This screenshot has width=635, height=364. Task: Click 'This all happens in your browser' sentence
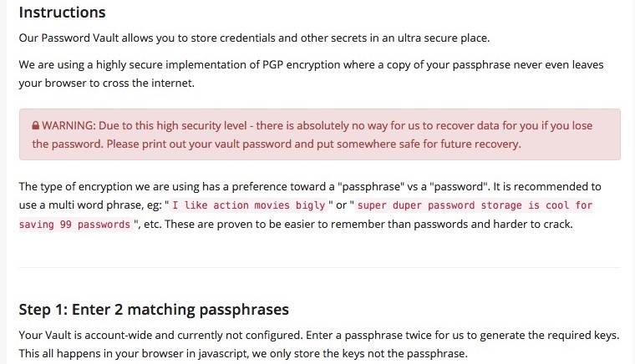point(243,354)
